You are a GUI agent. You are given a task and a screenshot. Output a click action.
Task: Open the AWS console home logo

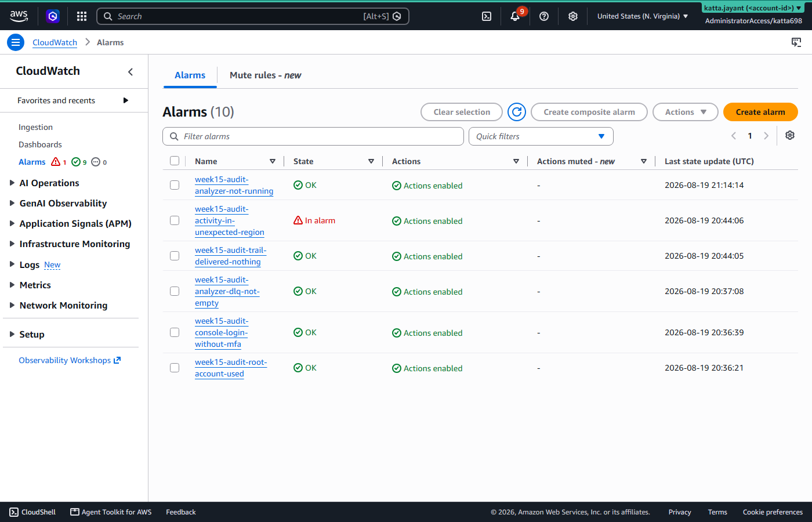point(19,16)
